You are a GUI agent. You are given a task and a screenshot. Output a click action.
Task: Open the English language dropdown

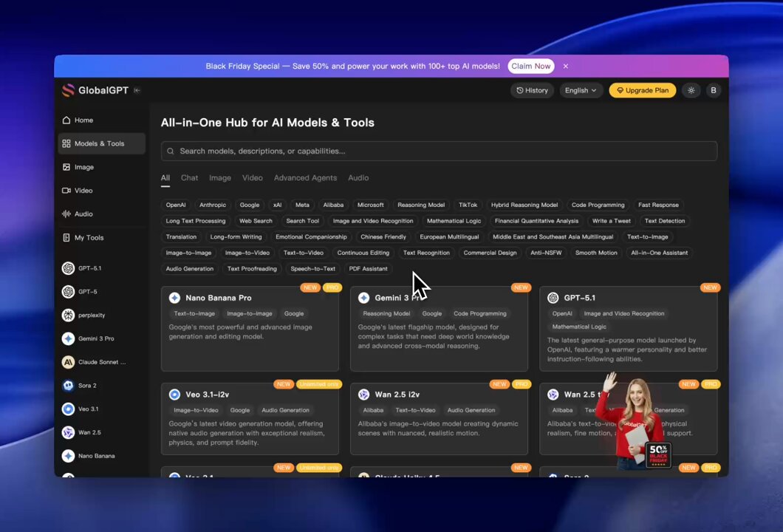[x=581, y=90]
